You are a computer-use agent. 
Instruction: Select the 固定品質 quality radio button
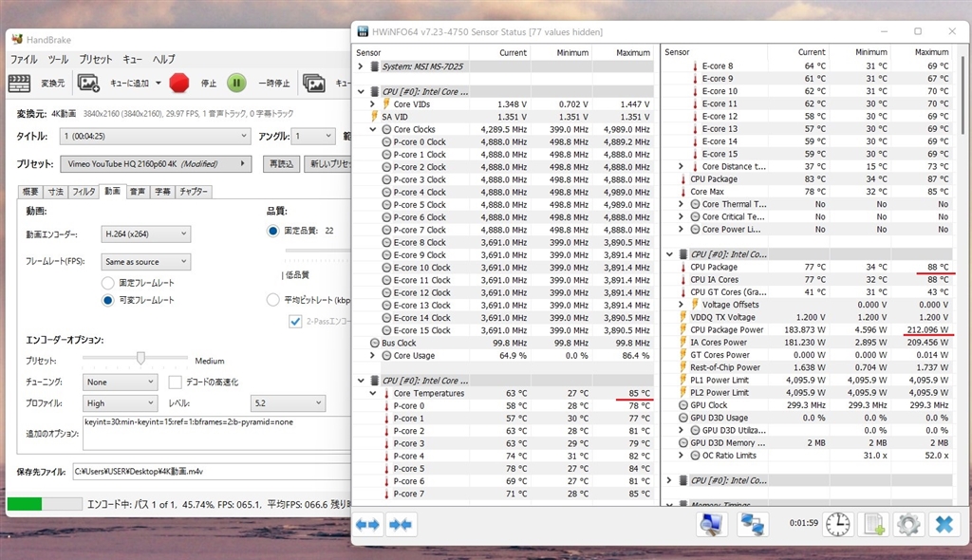click(x=272, y=231)
